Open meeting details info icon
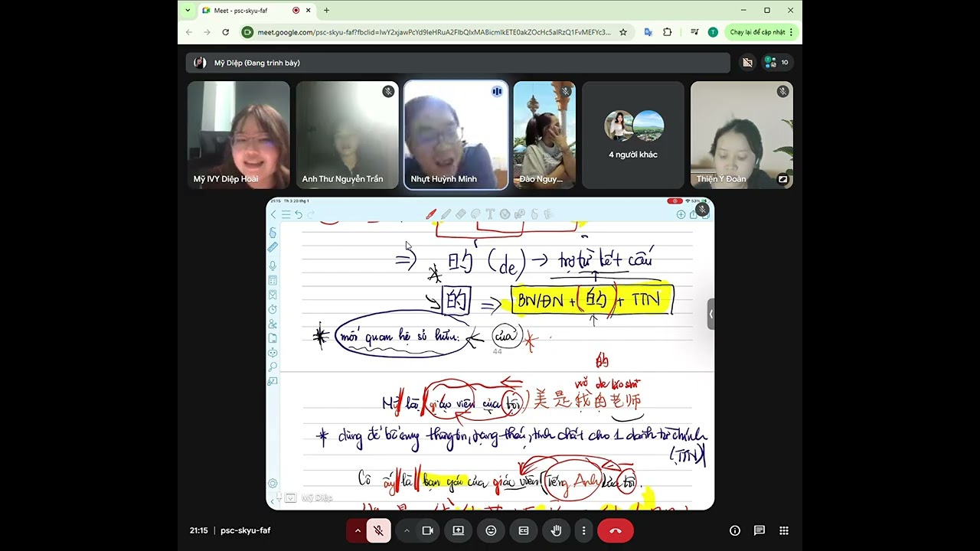Image resolution: width=980 pixels, height=551 pixels. pyautogui.click(x=735, y=530)
